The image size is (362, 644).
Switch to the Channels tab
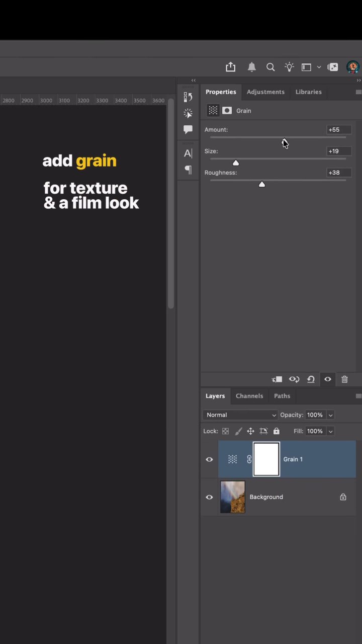click(249, 396)
